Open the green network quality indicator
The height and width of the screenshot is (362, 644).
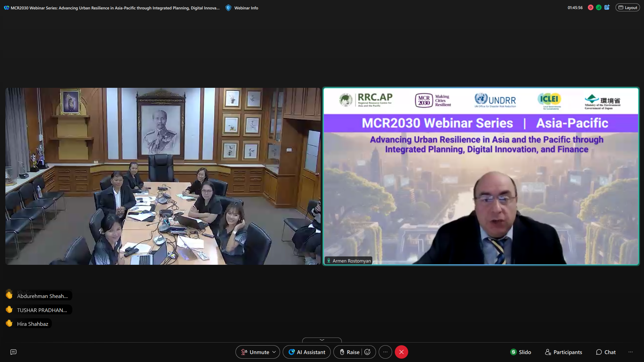[x=599, y=7]
